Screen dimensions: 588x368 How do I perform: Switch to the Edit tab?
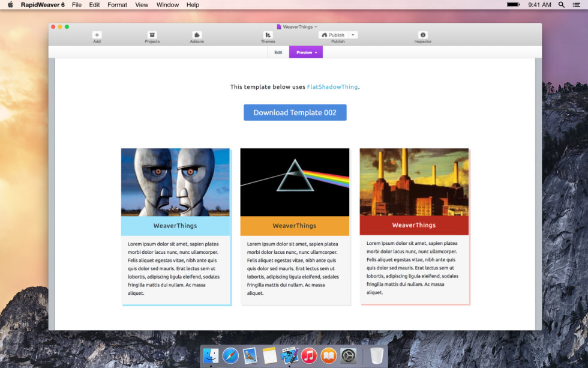tap(278, 52)
